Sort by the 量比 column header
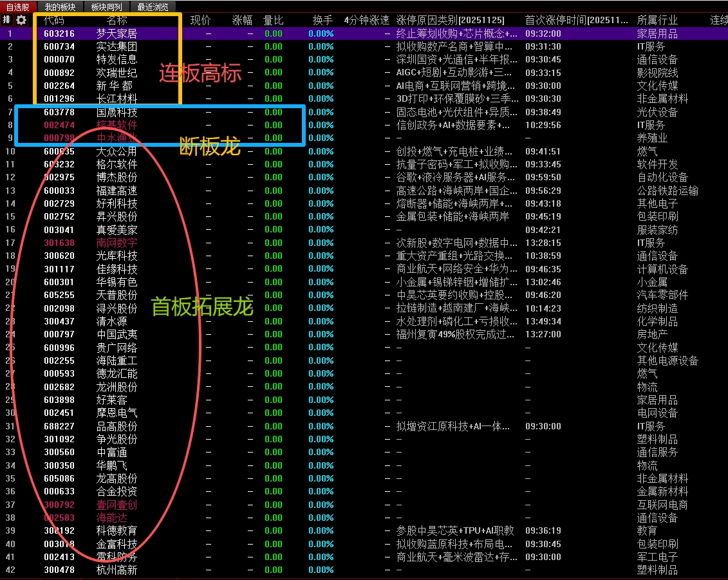Viewport: 728px width, 580px height. coord(273,21)
